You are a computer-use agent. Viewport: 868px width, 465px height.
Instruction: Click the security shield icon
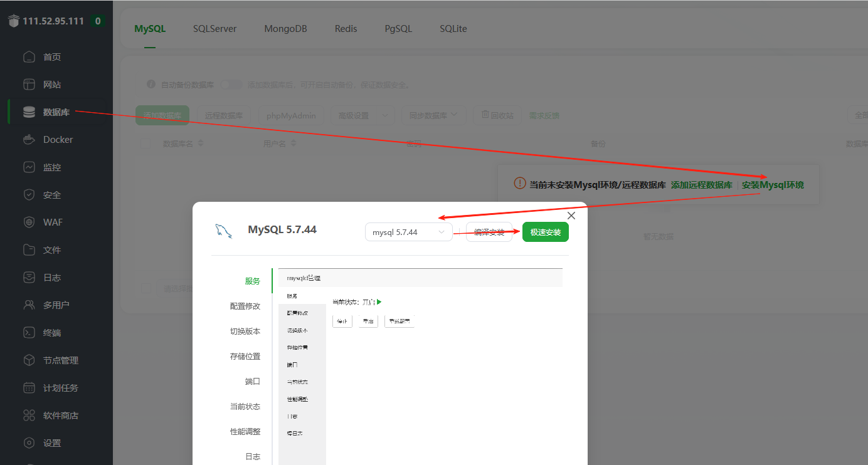point(29,195)
